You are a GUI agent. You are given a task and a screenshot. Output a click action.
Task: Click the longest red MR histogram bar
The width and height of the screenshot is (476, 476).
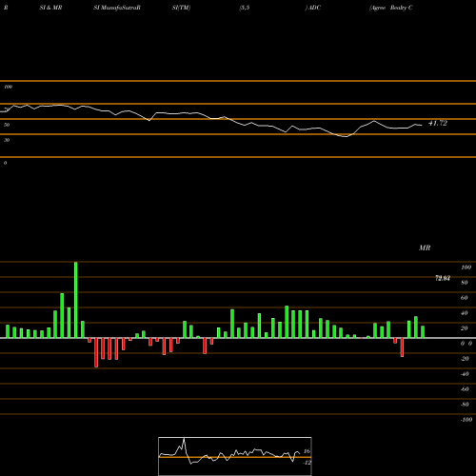tap(96, 352)
